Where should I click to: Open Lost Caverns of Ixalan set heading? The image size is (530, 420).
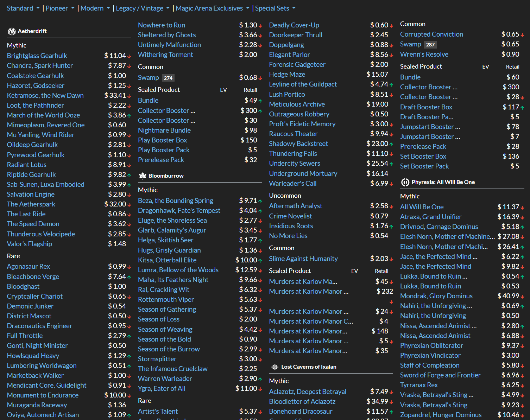click(x=309, y=367)
